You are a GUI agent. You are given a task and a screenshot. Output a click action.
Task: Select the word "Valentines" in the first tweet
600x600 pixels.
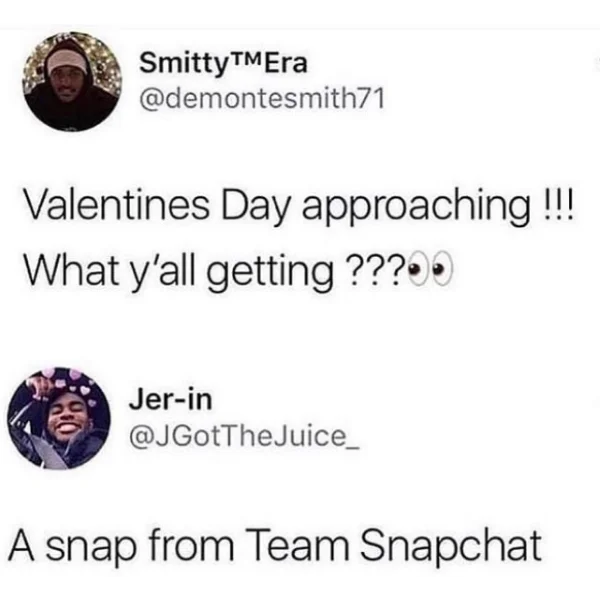pos(116,206)
